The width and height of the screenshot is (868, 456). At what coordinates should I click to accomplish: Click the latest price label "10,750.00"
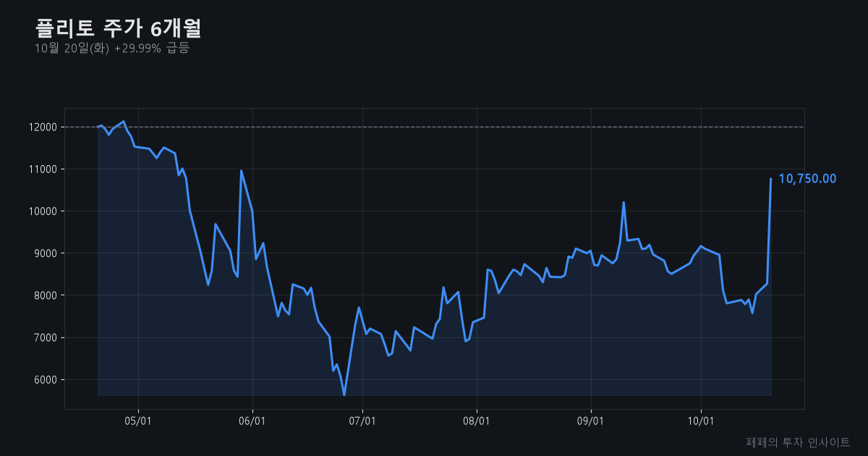pos(807,179)
